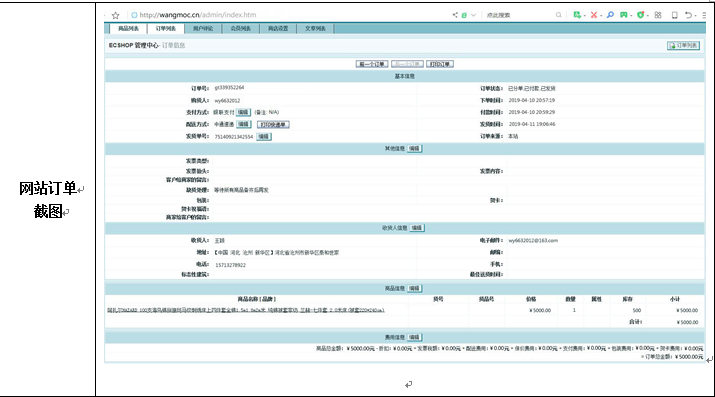Edit the 其他信息 section
The height and width of the screenshot is (397, 715).
(414, 149)
